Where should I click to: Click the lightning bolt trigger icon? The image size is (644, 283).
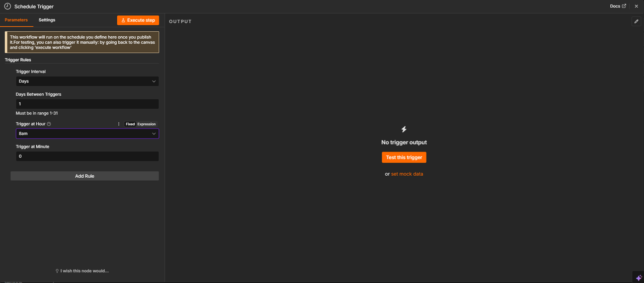(x=404, y=129)
